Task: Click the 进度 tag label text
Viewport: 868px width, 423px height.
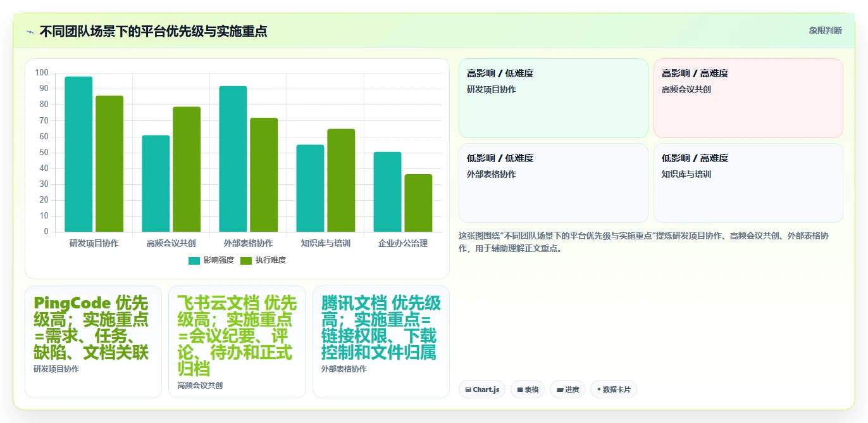Action: (x=572, y=389)
